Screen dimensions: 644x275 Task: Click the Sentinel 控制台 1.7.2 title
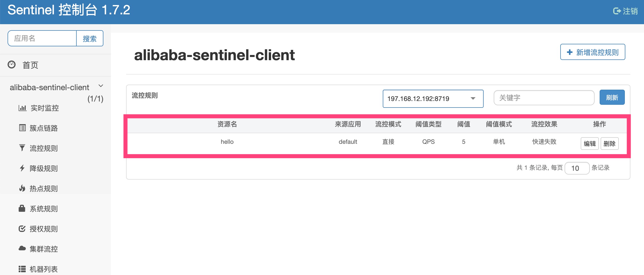tap(69, 10)
